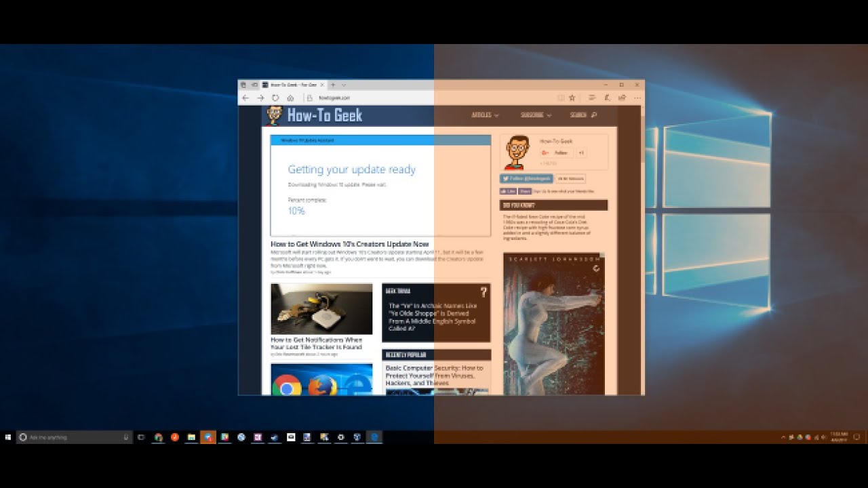Set these tabs aside icon
The height and width of the screenshot is (488, 868).
(x=255, y=85)
